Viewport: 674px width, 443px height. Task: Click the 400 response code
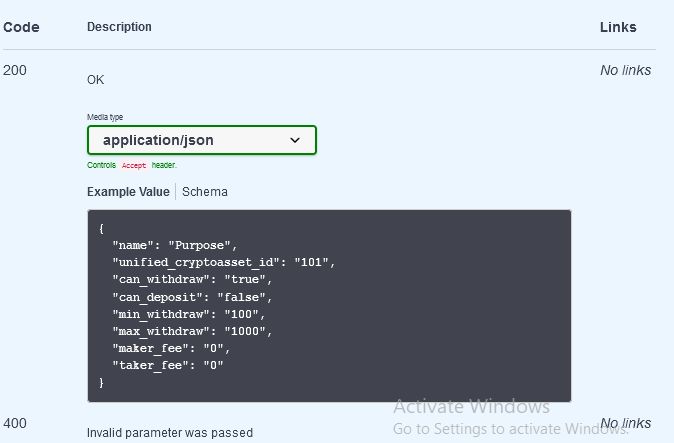pos(15,423)
